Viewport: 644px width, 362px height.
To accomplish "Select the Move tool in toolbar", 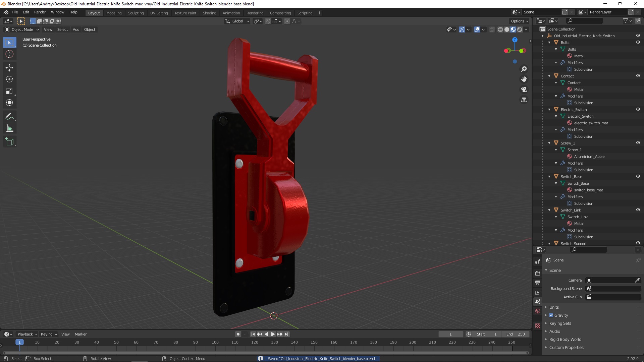I will (x=9, y=68).
